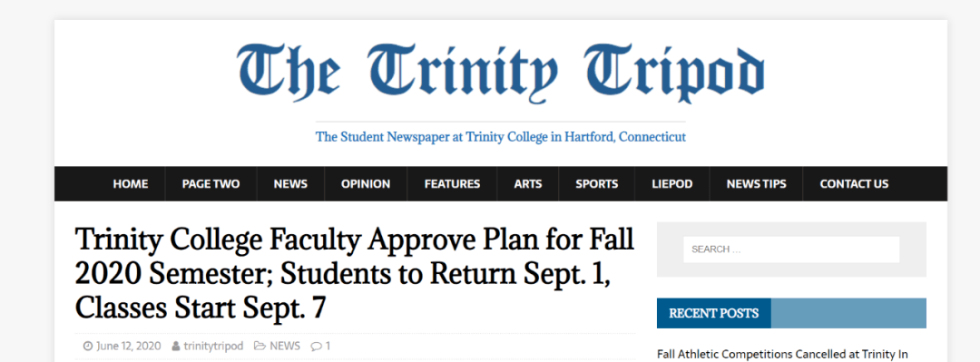Select SPORTS in the navigation bar
The width and height of the screenshot is (980, 362).
[597, 184]
